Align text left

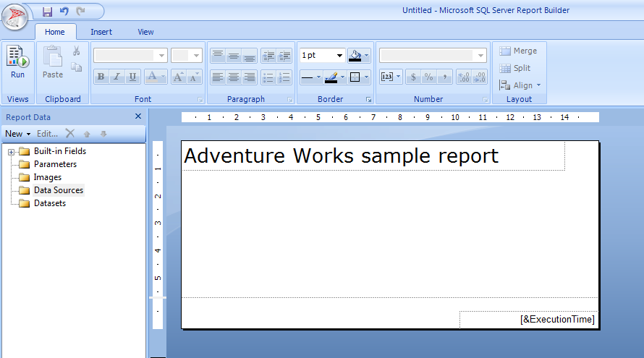[x=218, y=77]
